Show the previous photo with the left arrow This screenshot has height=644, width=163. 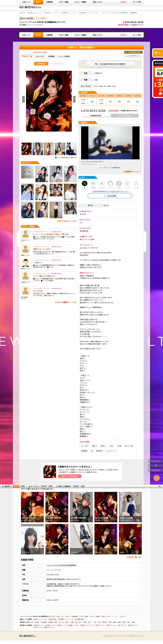click(x=23, y=99)
